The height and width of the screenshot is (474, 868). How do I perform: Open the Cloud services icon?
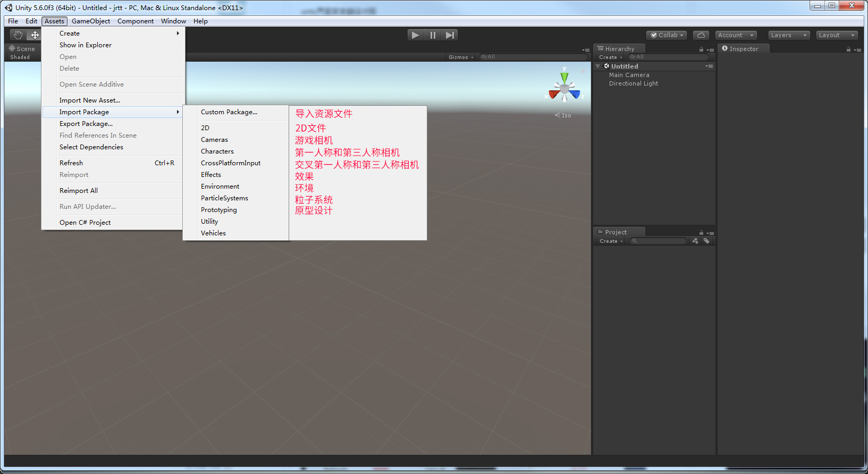(x=701, y=35)
